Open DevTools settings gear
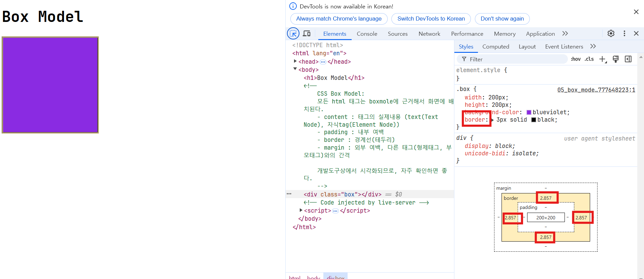Screen dimensions: 644x279 pyautogui.click(x=611, y=33)
